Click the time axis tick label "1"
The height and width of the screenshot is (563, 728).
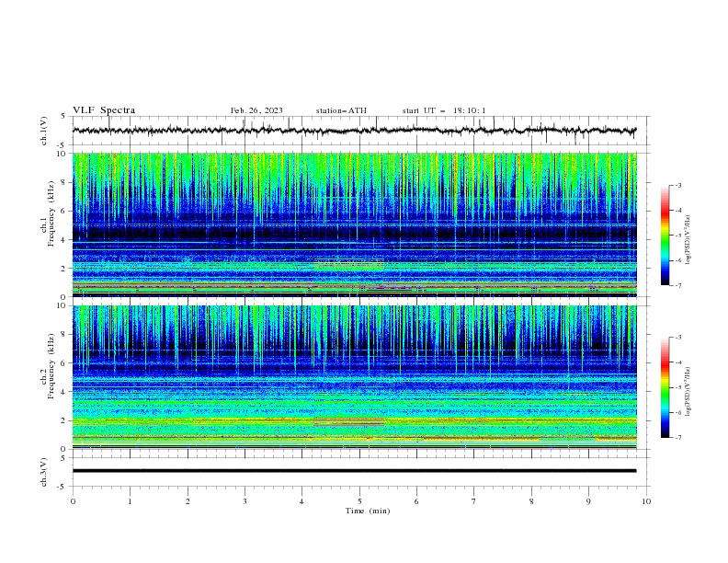pos(130,501)
